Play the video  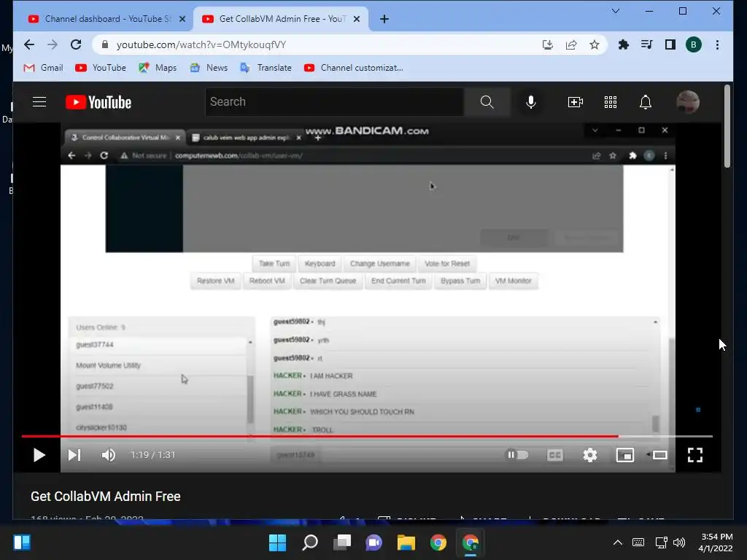(x=39, y=455)
